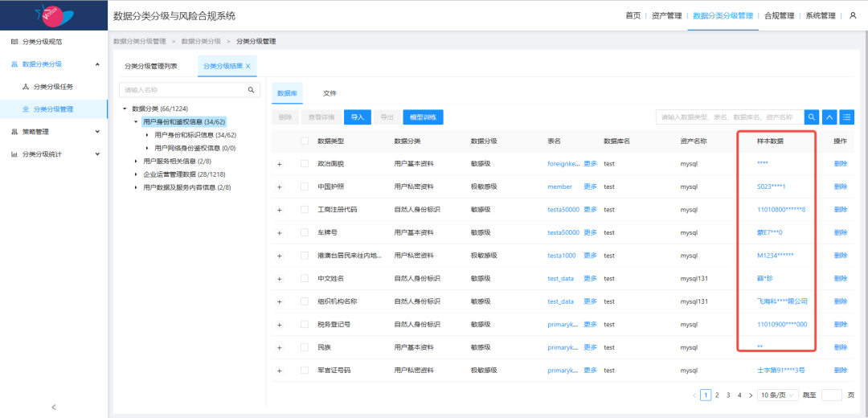868x418 pixels.
Task: Click the next page arrow in pagination
Action: point(751,395)
